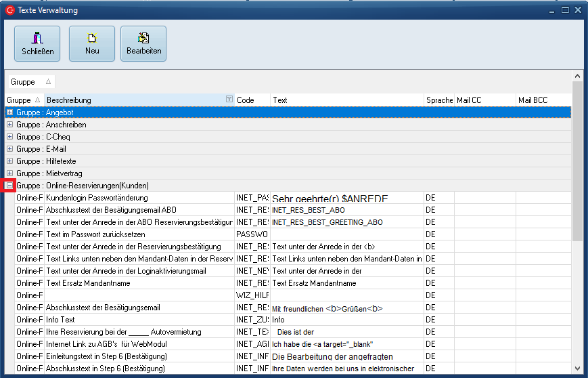Select the Info Text row
This screenshot has height=378, width=588.
[135, 320]
